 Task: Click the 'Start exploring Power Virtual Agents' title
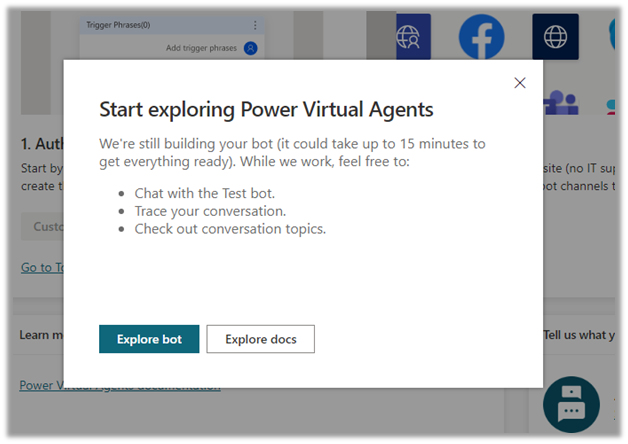click(x=266, y=109)
